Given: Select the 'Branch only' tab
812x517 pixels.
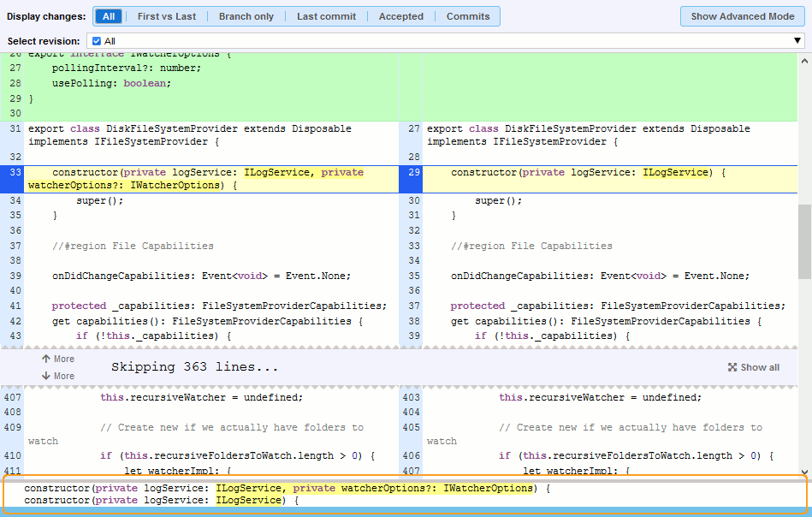Looking at the screenshot, I should pos(246,16).
